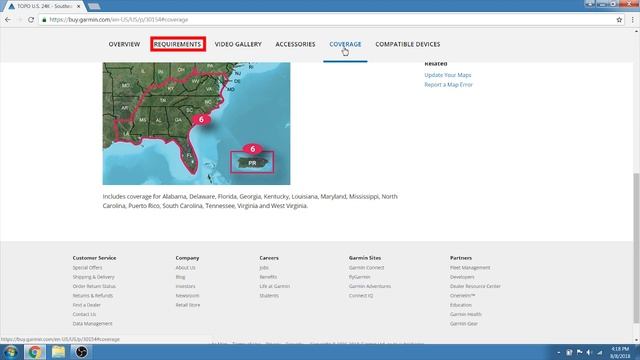640x360 pixels.
Task: Open the Contact Us footer link
Action: pyautogui.click(x=84, y=314)
